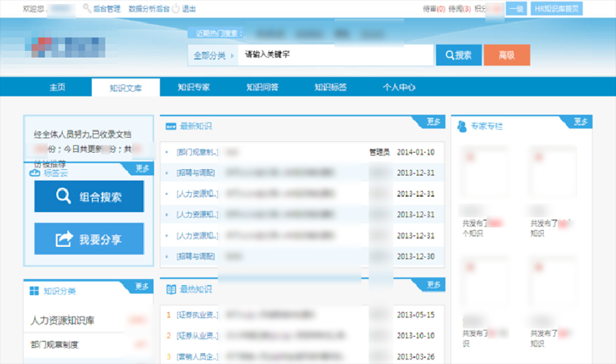This screenshot has height=364, width=616.
Task: Click the 后台管理 key icon
Action: pos(87,9)
